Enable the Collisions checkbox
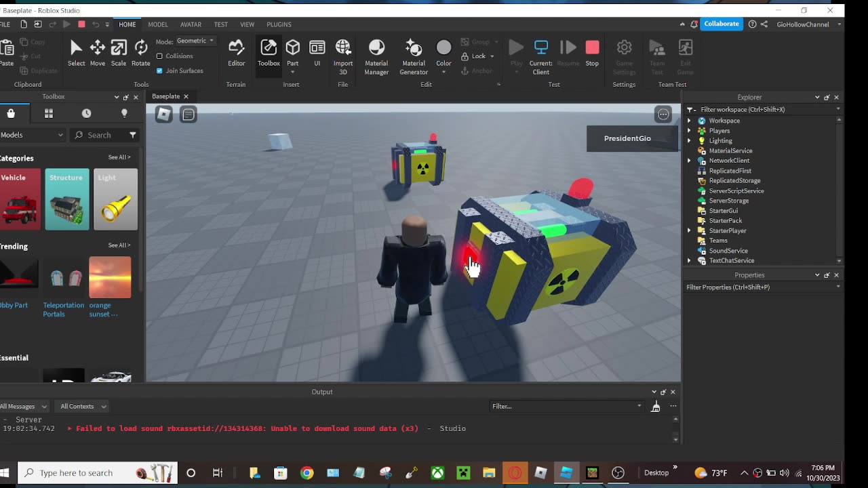 159,56
